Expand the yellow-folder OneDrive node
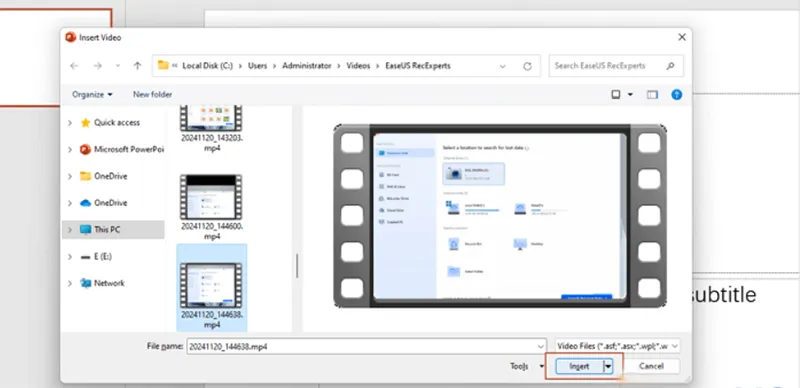Screen dimensions: 800x388 coord(70,176)
